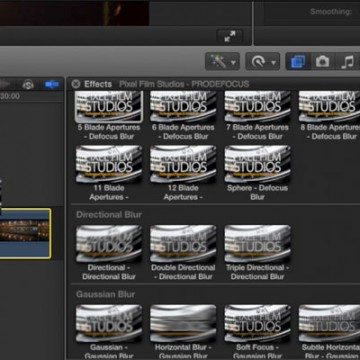This screenshot has width=360, height=360.
Task: Select the yellow-outlined clip in timeline
Action: [x=25, y=234]
